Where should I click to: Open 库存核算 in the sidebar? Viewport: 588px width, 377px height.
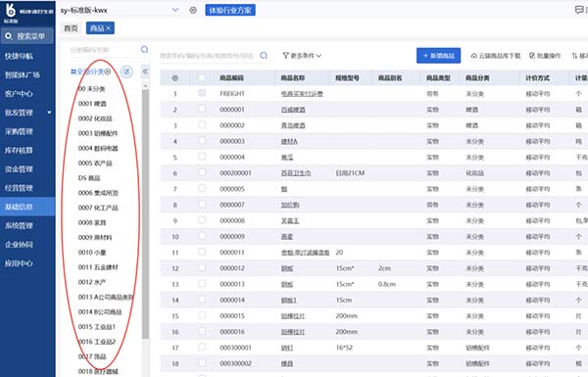coord(19,150)
